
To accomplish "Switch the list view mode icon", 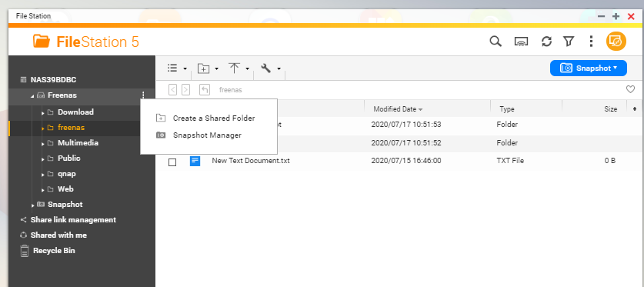I will click(172, 68).
